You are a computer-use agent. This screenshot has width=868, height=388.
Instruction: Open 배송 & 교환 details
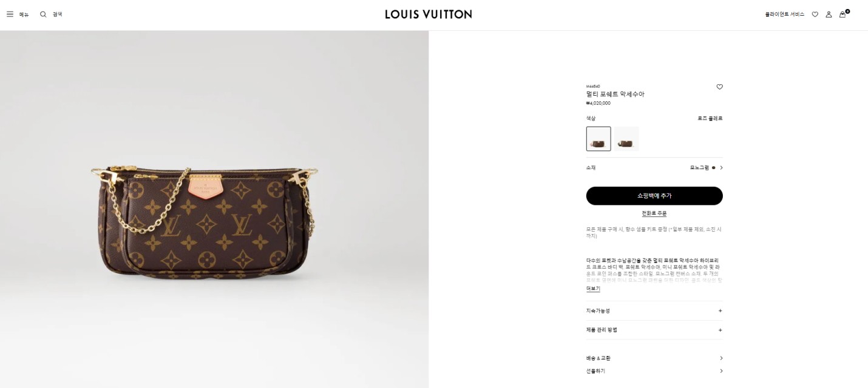pyautogui.click(x=654, y=358)
